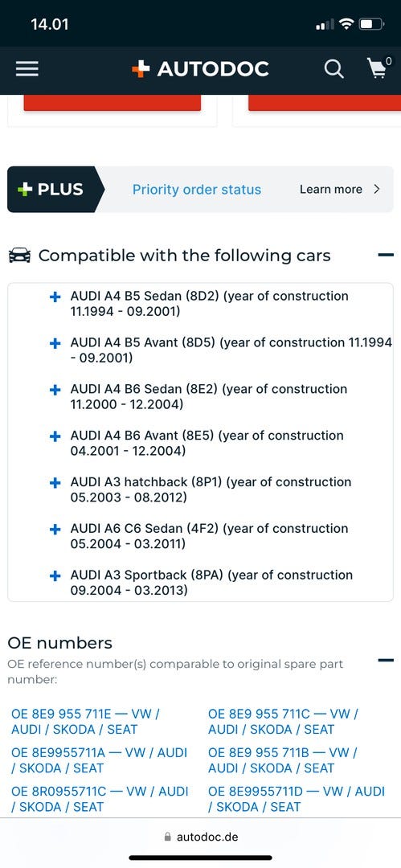Viewport: 401px width, 868px height.
Task: Open OE 8E9 955 711E link
Action: coord(85,722)
